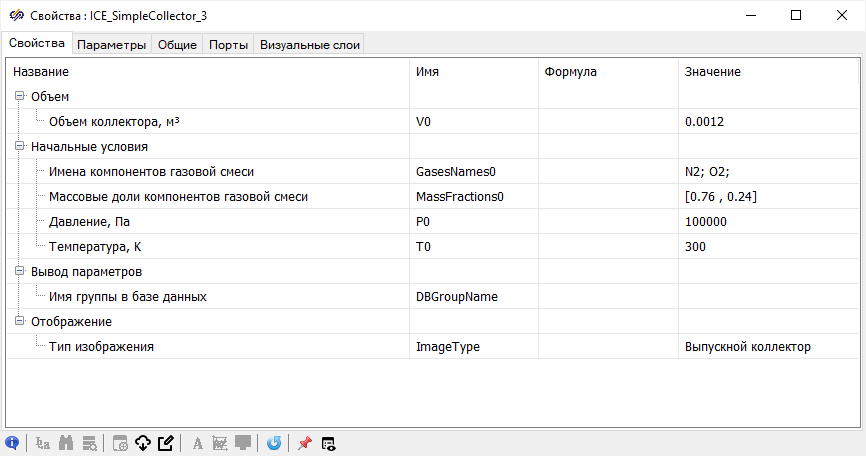Click the red pin icon
Image resolution: width=866 pixels, height=456 pixels.
[x=305, y=443]
